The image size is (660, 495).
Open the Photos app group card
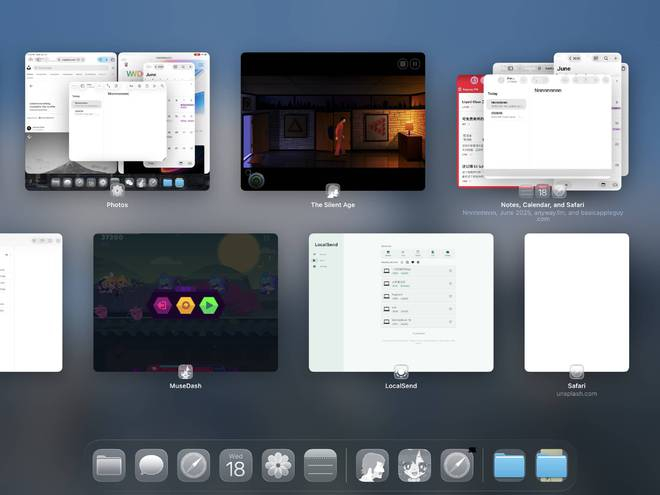coord(117,121)
